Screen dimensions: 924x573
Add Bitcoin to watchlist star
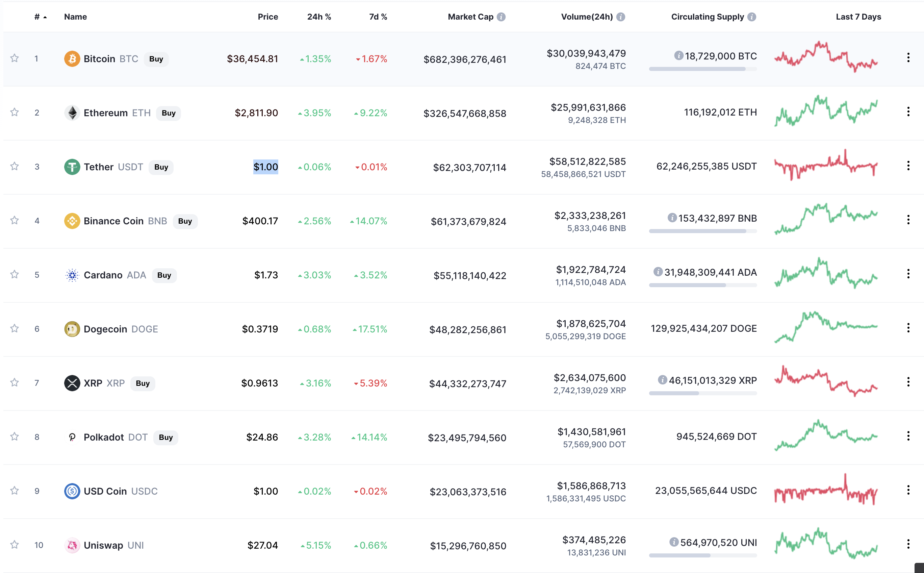click(15, 58)
